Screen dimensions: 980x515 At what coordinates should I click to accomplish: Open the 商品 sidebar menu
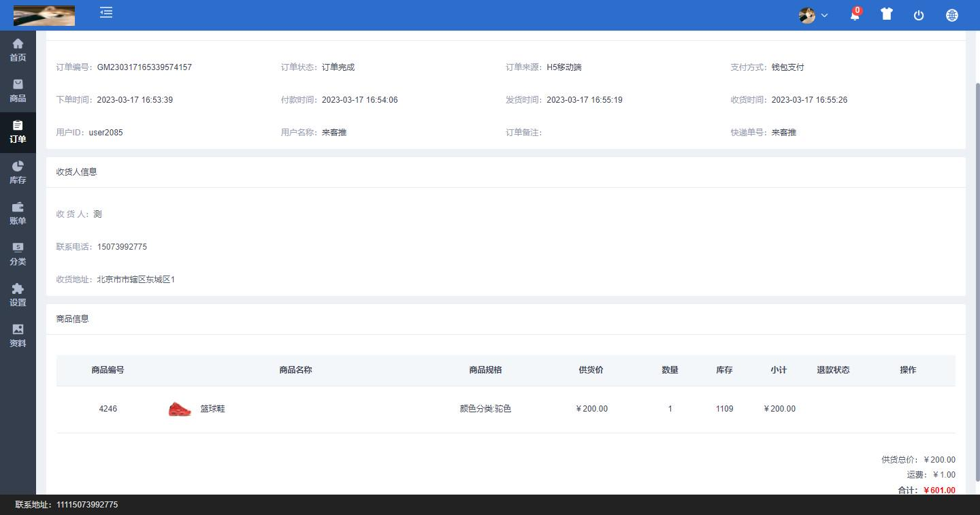18,91
